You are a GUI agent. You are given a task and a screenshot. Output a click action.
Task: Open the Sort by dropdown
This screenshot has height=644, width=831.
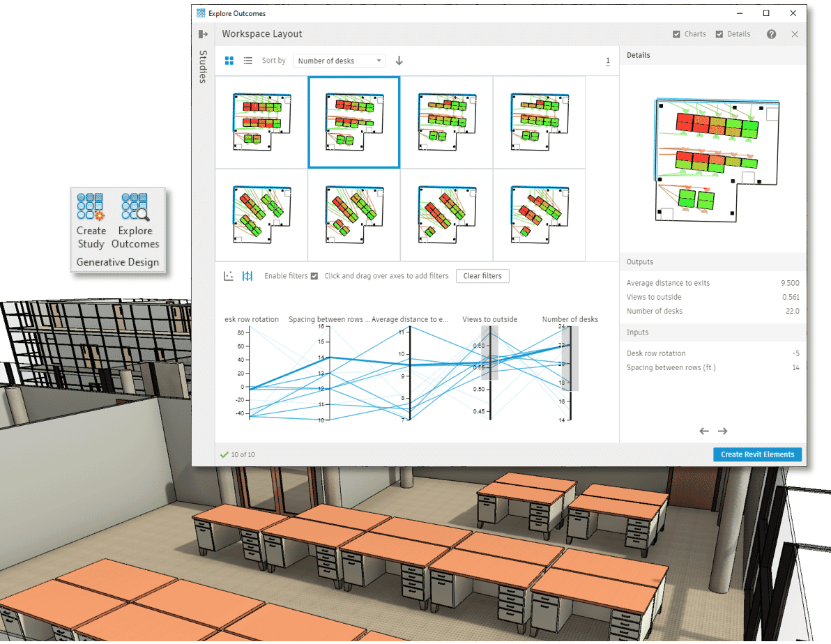pyautogui.click(x=340, y=61)
